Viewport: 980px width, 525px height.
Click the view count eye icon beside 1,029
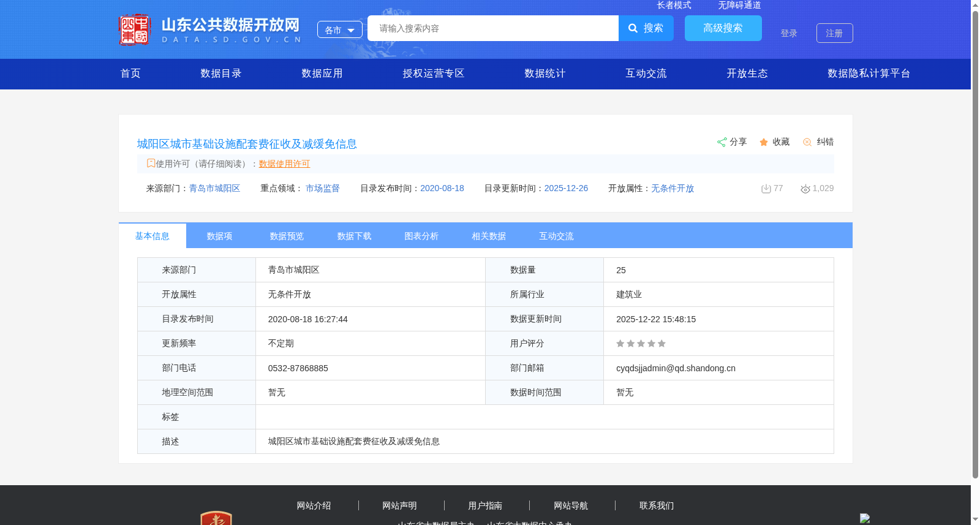[805, 189]
